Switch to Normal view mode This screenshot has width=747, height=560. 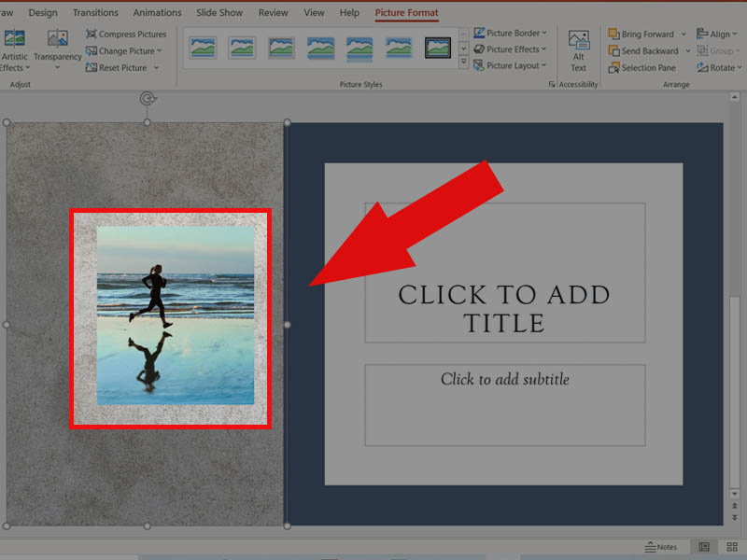pyautogui.click(x=702, y=547)
